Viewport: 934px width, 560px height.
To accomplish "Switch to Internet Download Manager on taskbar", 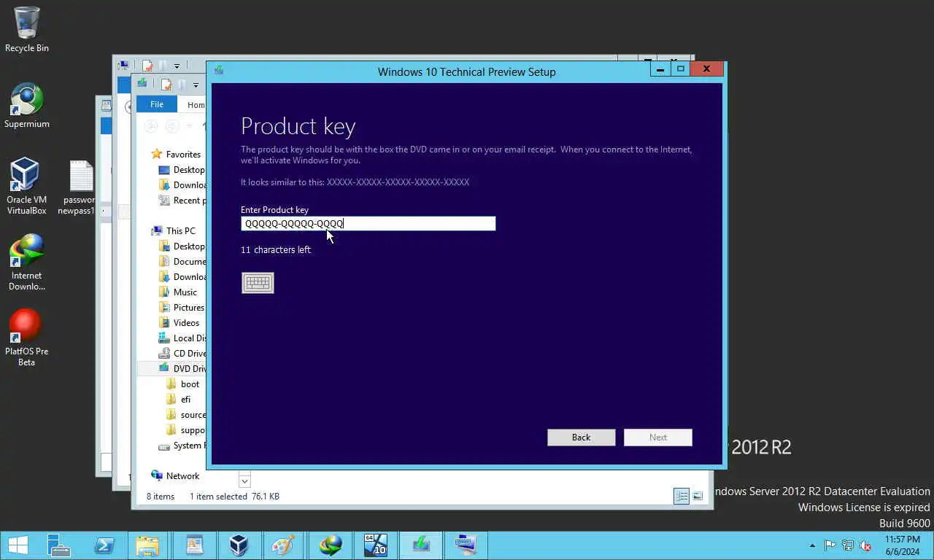I will pyautogui.click(x=331, y=545).
